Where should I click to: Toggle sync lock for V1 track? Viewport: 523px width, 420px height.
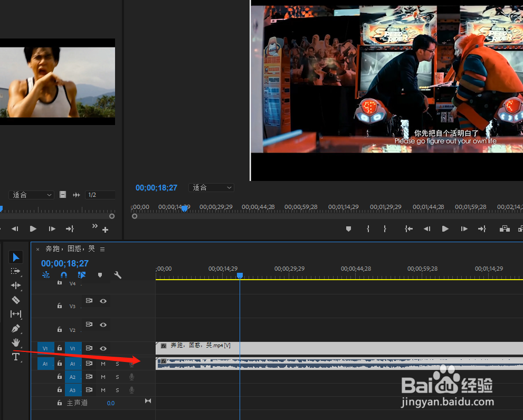click(x=89, y=348)
